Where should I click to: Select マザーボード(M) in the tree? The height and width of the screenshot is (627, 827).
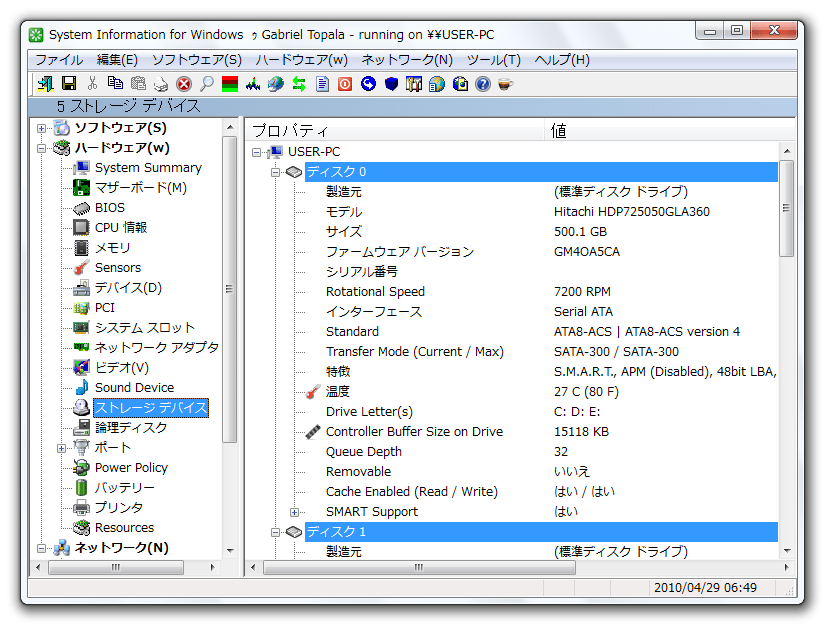click(x=140, y=188)
